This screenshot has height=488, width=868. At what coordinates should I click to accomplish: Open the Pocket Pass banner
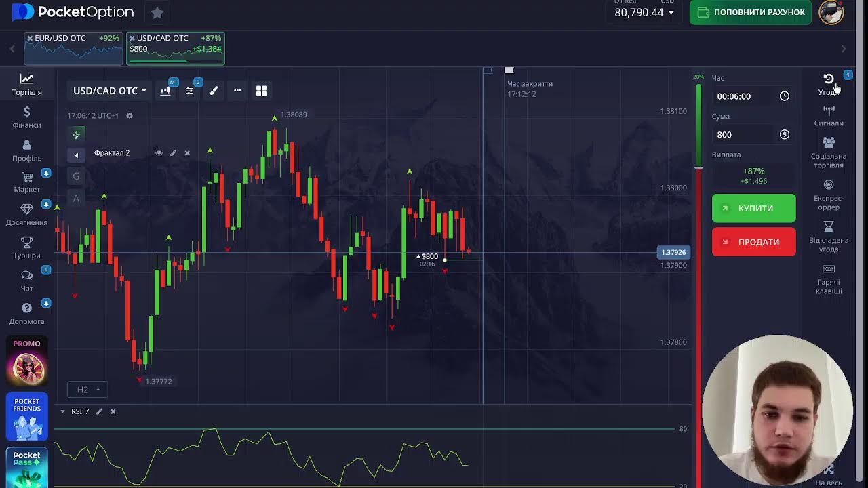[27, 468]
